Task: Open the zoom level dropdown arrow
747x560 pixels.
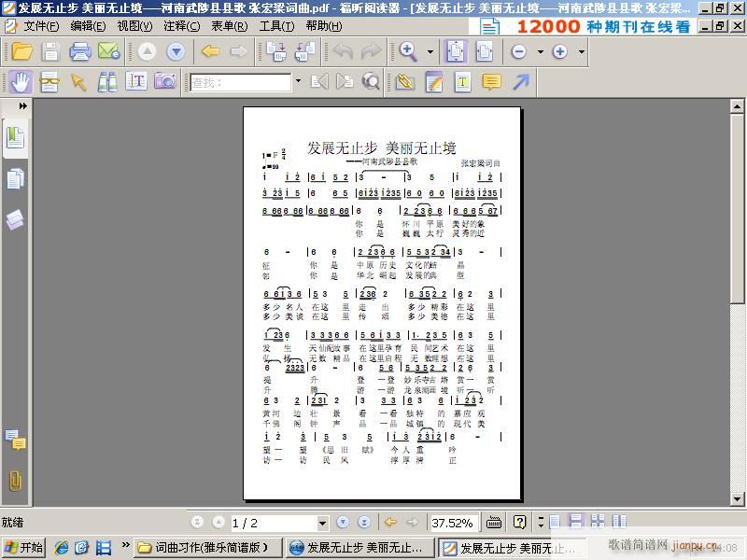Action: pyautogui.click(x=430, y=54)
